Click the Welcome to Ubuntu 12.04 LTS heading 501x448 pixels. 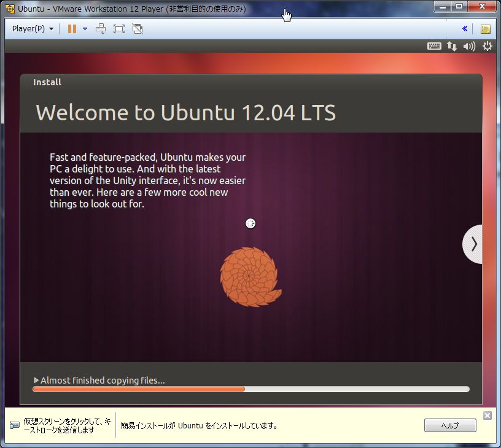[185, 112]
